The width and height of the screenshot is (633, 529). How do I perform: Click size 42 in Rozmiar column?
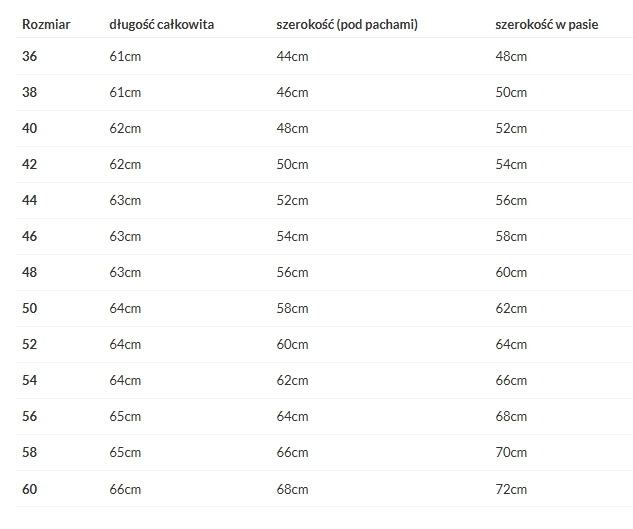click(x=29, y=164)
